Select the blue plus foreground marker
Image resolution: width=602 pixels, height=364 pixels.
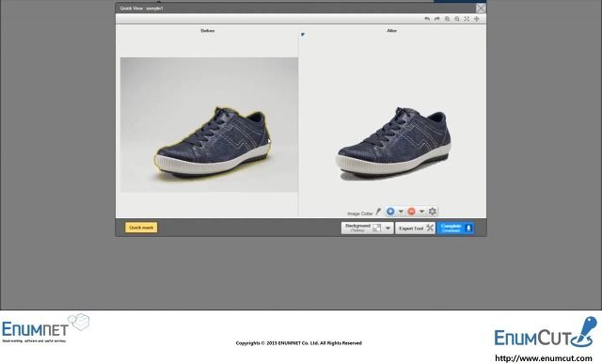pos(390,212)
